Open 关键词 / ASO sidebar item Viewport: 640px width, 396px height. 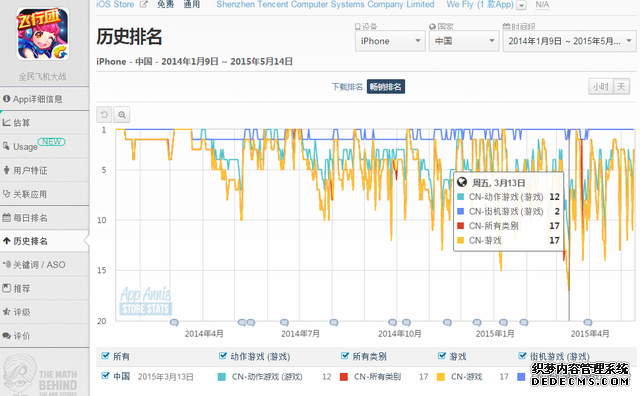coord(44,265)
